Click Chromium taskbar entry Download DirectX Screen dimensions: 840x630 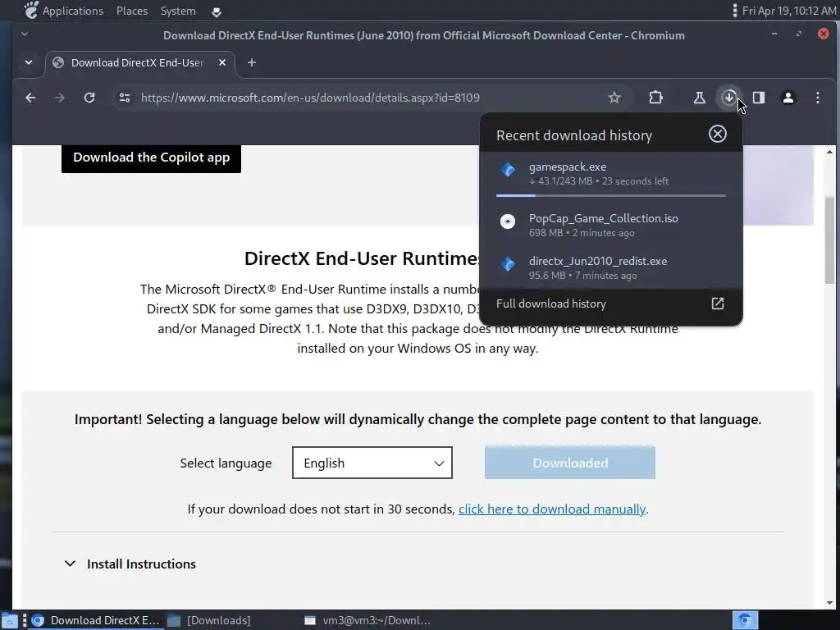96,620
